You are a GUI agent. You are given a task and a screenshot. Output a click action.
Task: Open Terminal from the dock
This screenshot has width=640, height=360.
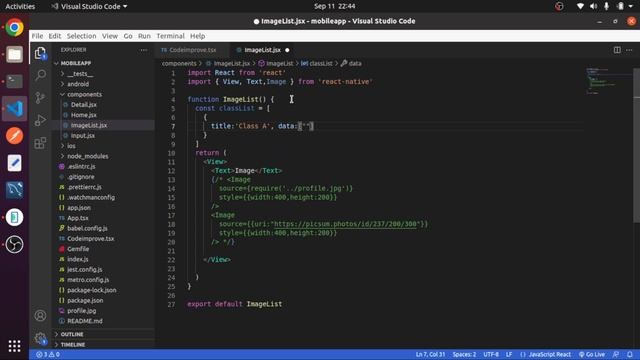(14, 81)
